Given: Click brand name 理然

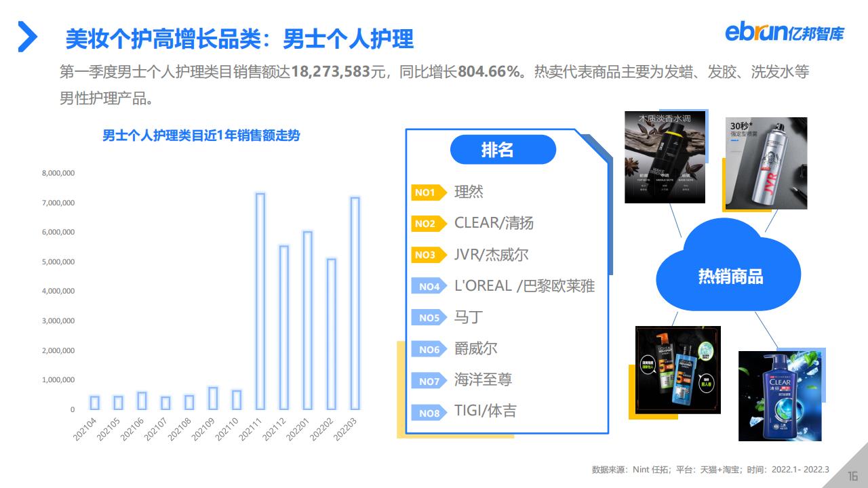Looking at the screenshot, I should point(469,192).
